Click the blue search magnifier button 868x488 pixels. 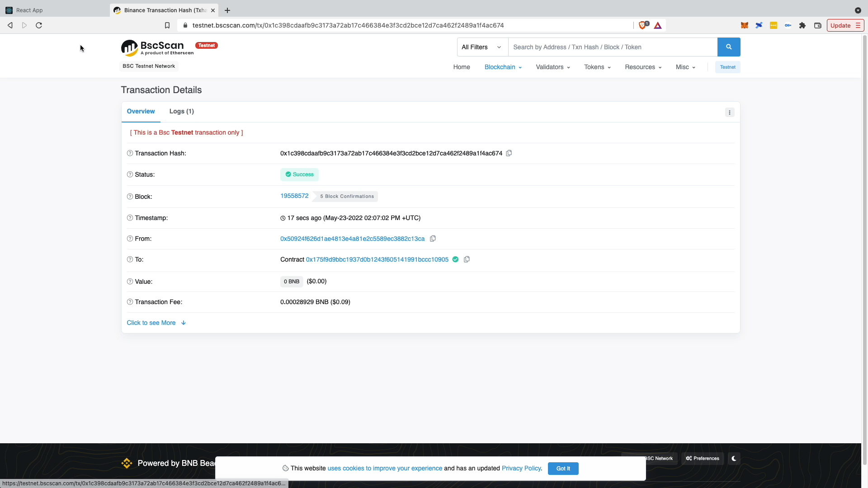pyautogui.click(x=729, y=47)
